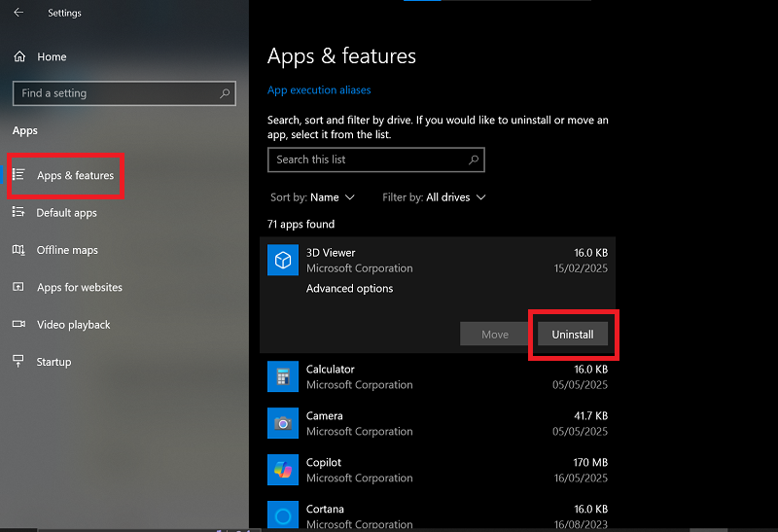This screenshot has width=778, height=532.
Task: Click the Apps for websites icon
Action: tap(18, 286)
